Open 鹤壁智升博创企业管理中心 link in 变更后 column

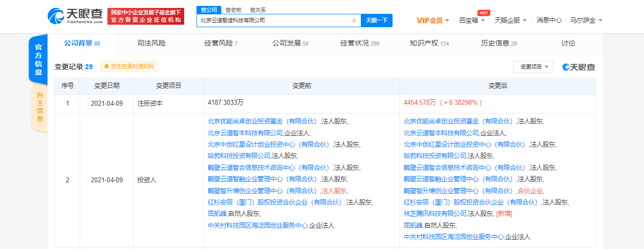point(459,191)
